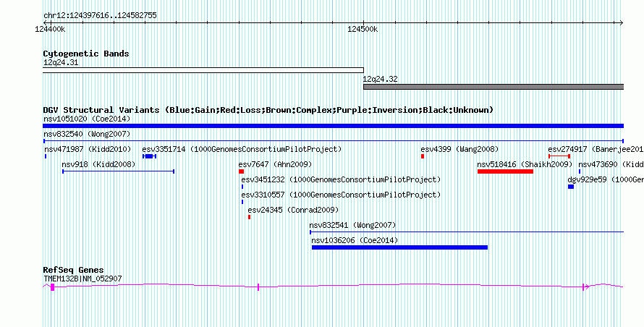Click the esv7647 (Ahn2009) text label
The width and height of the screenshot is (644, 327).
[x=275, y=164]
